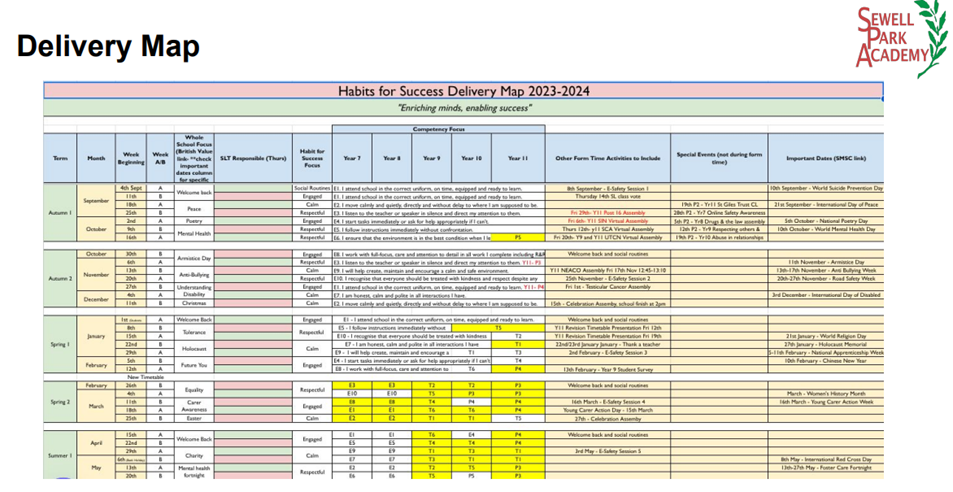Click the 'Year 10' column header
Viewport: 953px width, 492px height.
coord(471,158)
